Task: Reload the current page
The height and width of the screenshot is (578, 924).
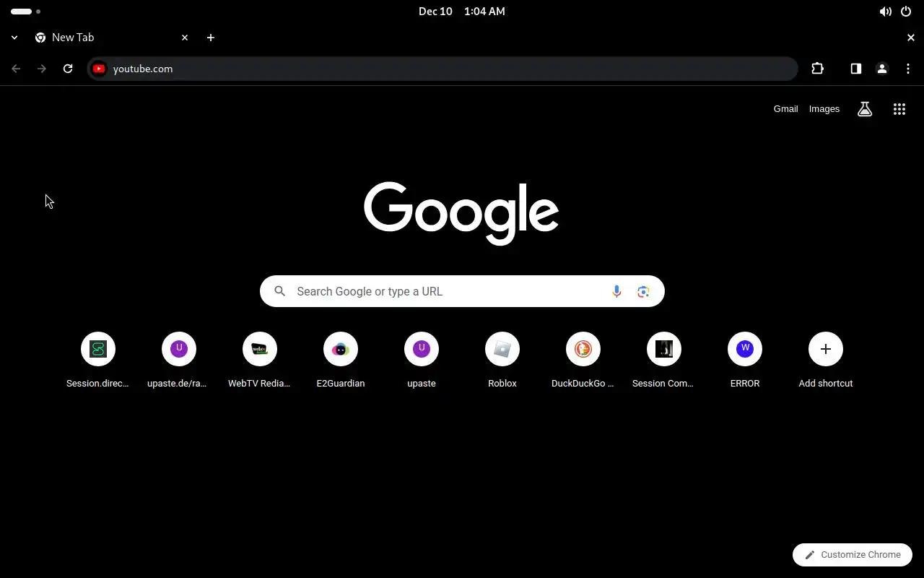Action: (68, 69)
